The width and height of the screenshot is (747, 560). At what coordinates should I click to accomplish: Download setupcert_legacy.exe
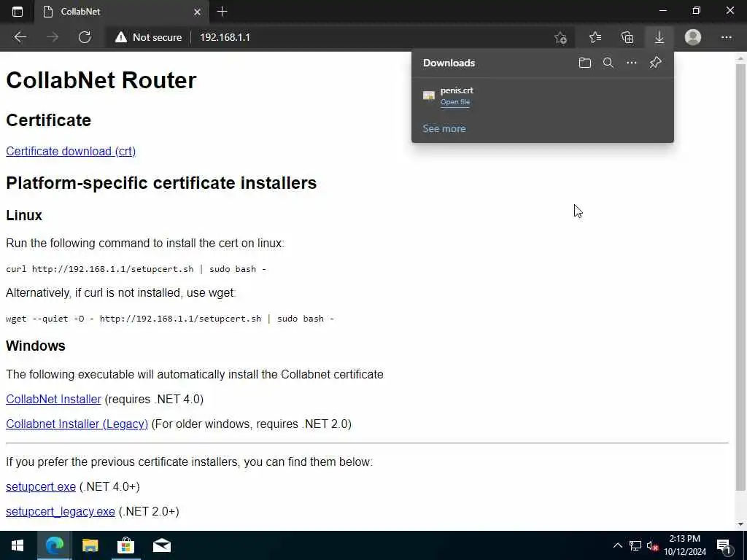[x=60, y=511]
